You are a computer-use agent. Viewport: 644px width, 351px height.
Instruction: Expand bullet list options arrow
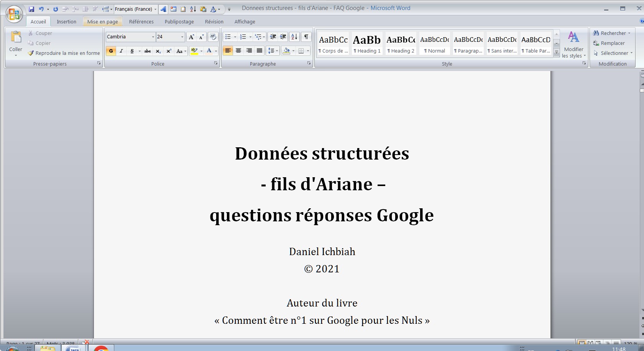tap(235, 37)
